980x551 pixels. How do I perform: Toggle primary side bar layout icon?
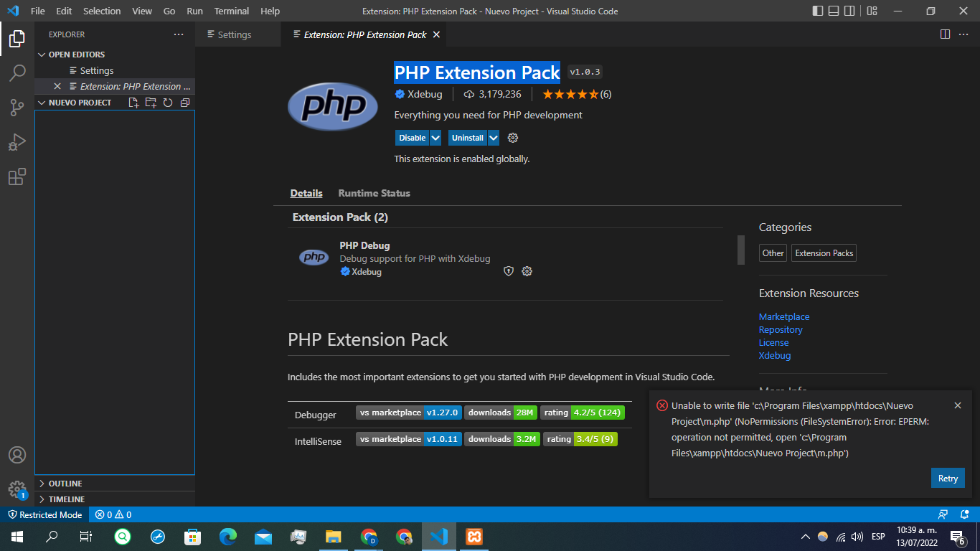(818, 11)
